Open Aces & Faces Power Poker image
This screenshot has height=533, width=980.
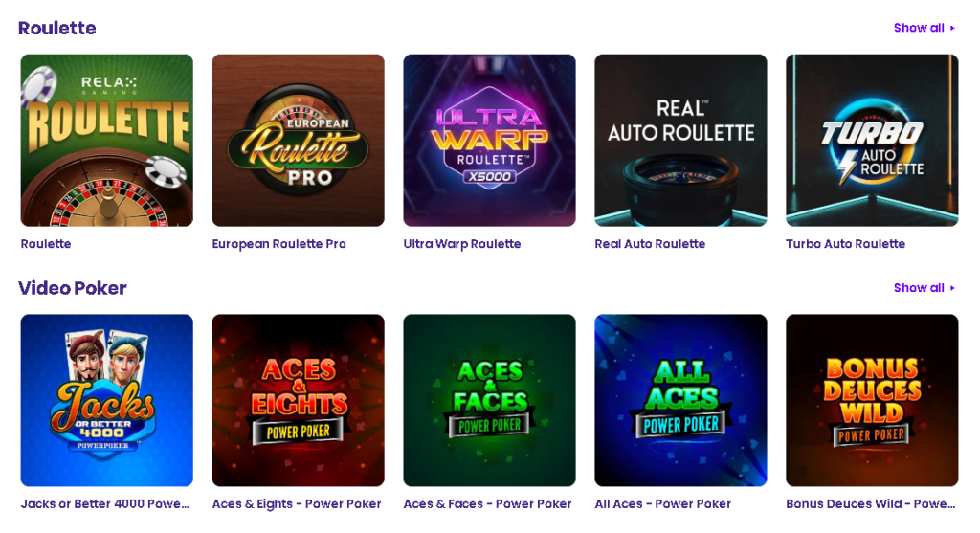[x=489, y=400]
